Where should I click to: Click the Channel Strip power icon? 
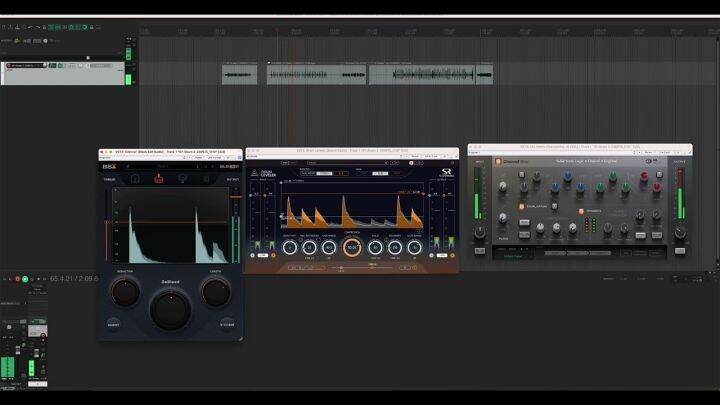tap(499, 161)
